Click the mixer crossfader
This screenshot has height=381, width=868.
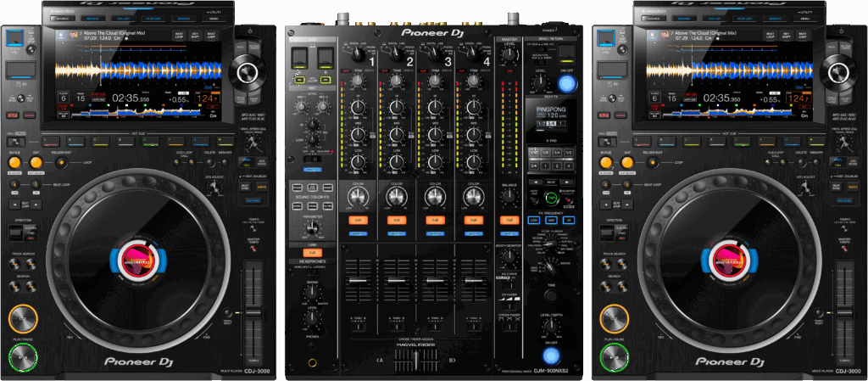415,361
